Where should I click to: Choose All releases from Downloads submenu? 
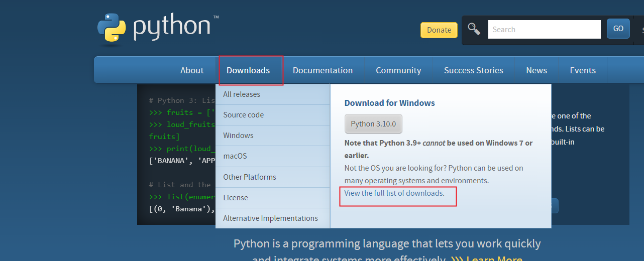click(x=242, y=94)
